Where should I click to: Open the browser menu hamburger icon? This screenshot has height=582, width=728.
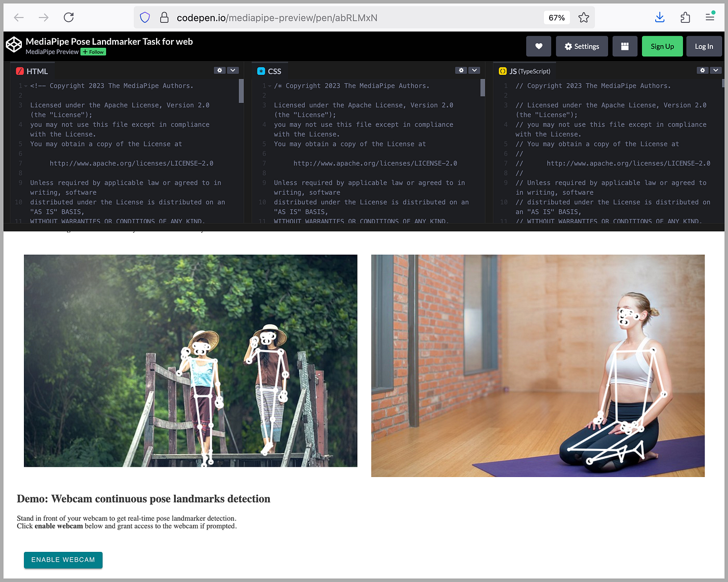tap(710, 17)
